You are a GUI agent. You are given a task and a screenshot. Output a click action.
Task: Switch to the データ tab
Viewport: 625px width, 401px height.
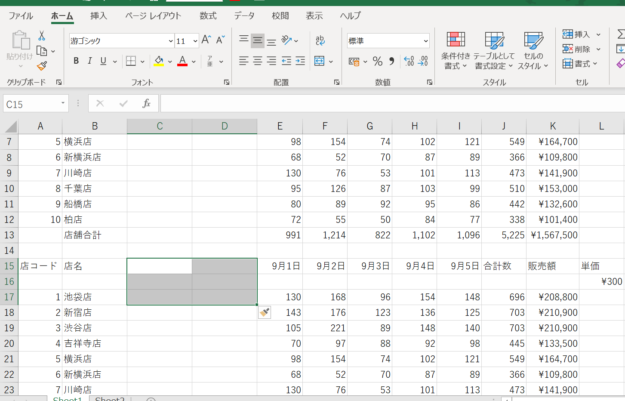244,16
